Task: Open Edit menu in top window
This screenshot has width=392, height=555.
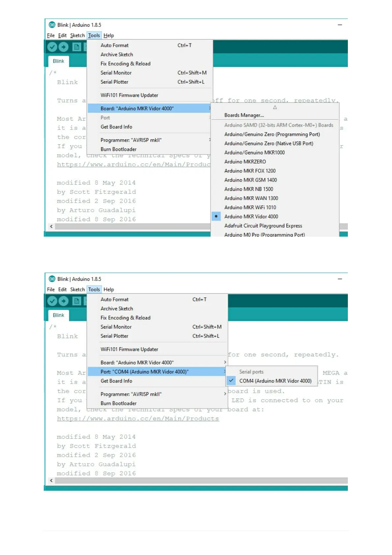Action: click(62, 35)
